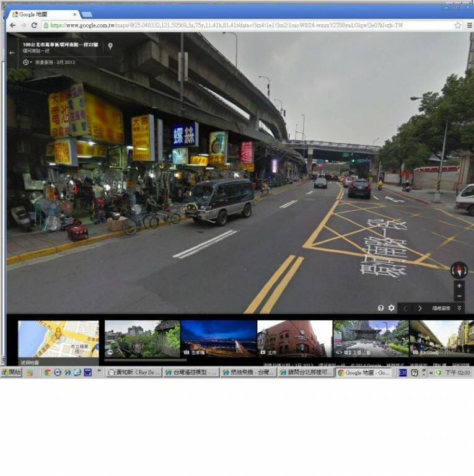Exit Street View with the back arrow
474x476 pixels.
click(12, 53)
